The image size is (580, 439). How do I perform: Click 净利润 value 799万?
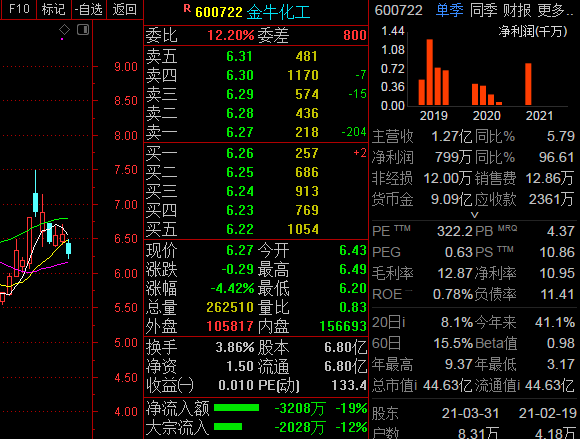point(453,157)
